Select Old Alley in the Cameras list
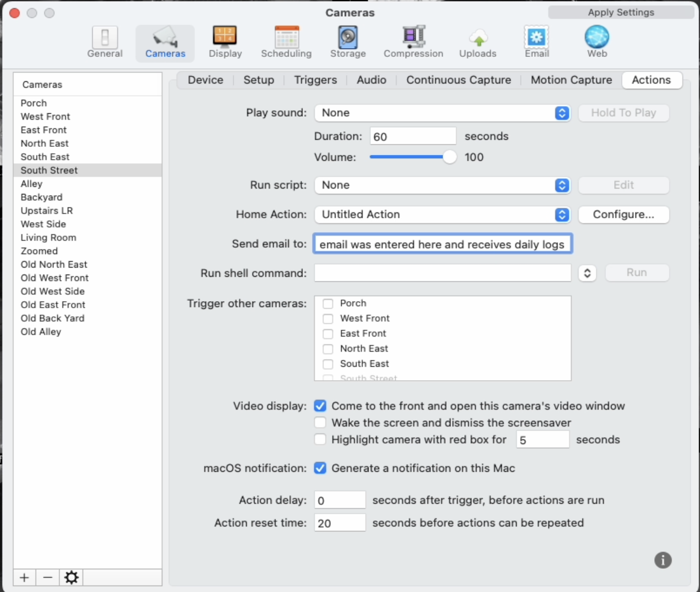This screenshot has height=592, width=700. pyautogui.click(x=88, y=331)
